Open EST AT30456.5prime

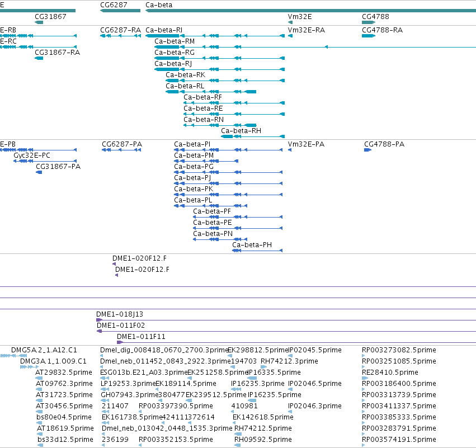pyautogui.click(x=64, y=406)
